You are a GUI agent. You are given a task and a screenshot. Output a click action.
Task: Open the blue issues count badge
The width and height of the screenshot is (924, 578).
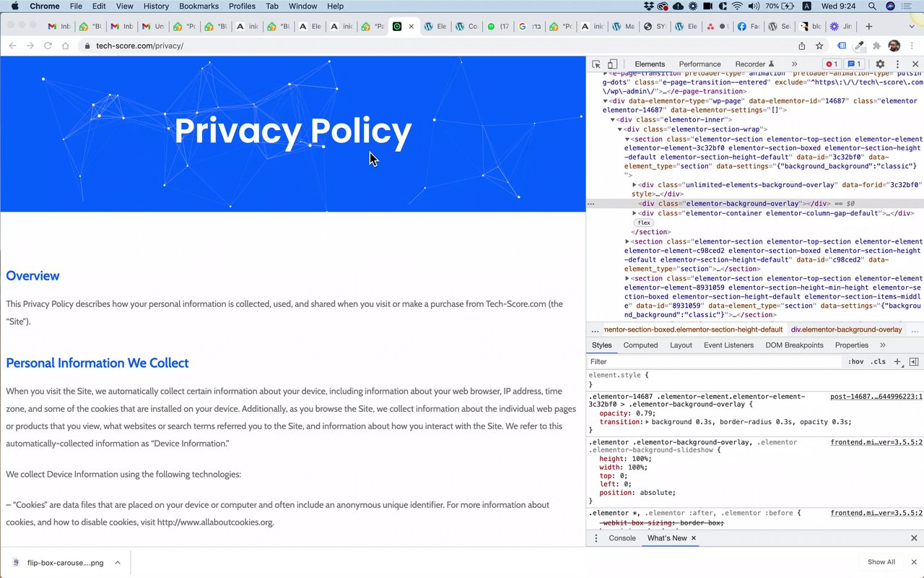click(x=855, y=64)
